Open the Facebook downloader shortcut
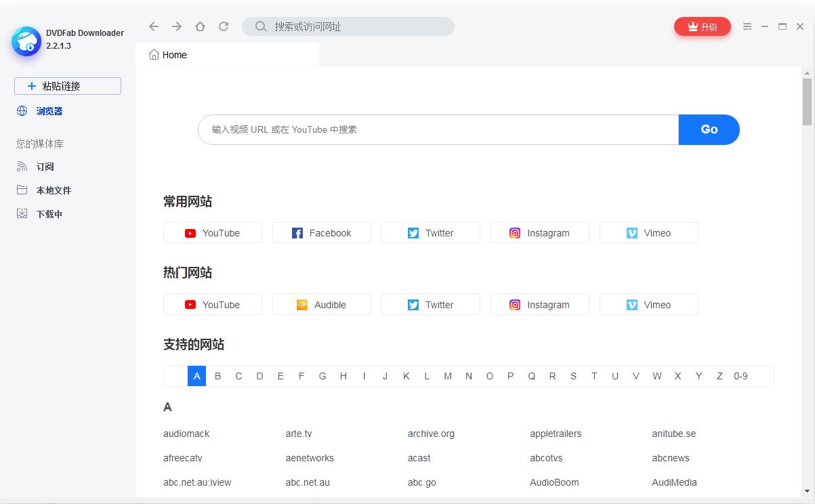The width and height of the screenshot is (815, 504). [321, 232]
